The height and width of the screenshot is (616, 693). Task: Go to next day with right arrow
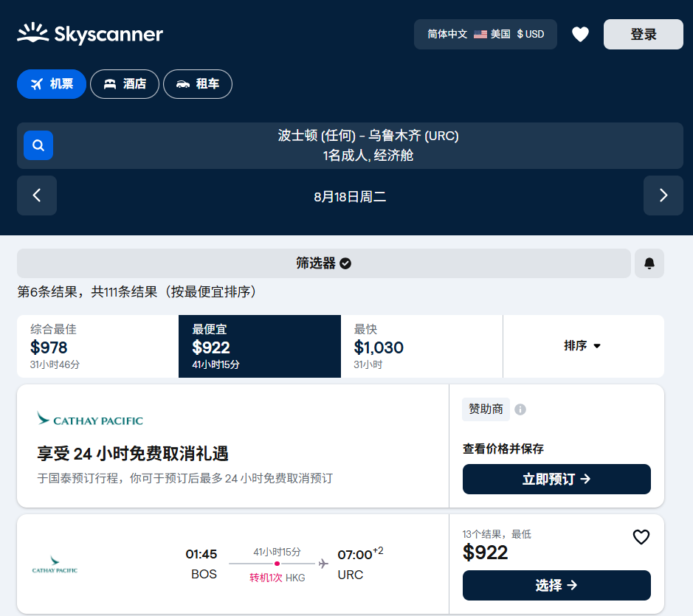tap(663, 195)
